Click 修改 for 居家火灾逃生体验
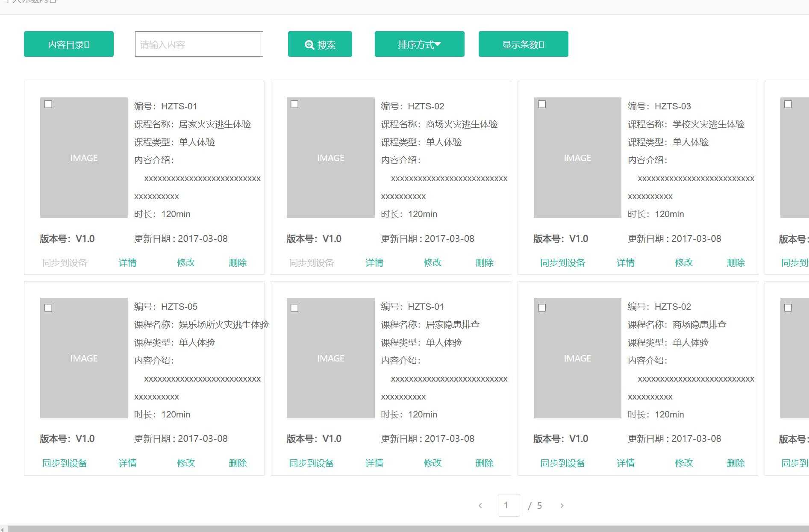The width and height of the screenshot is (809, 532). [x=186, y=262]
